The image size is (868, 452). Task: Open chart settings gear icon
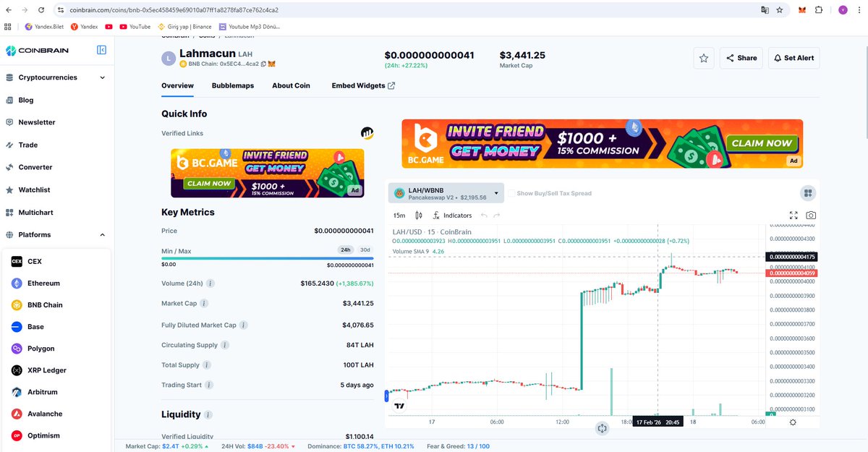pyautogui.click(x=793, y=422)
